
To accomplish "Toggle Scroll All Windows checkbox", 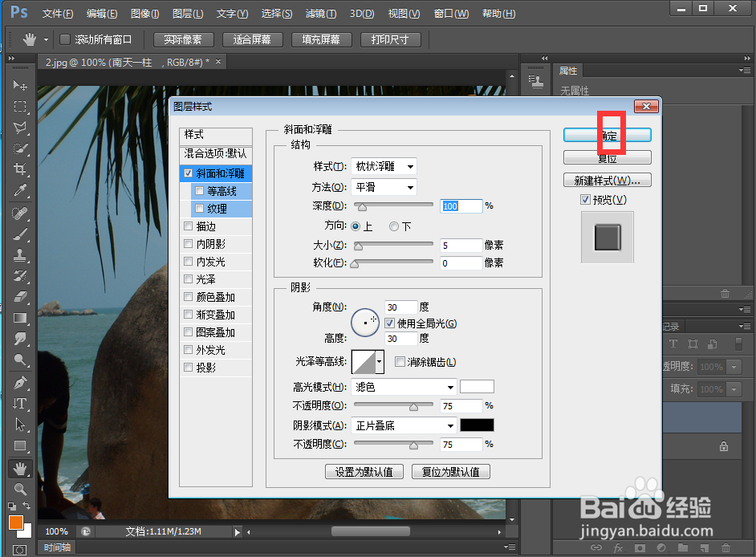I will coord(65,39).
